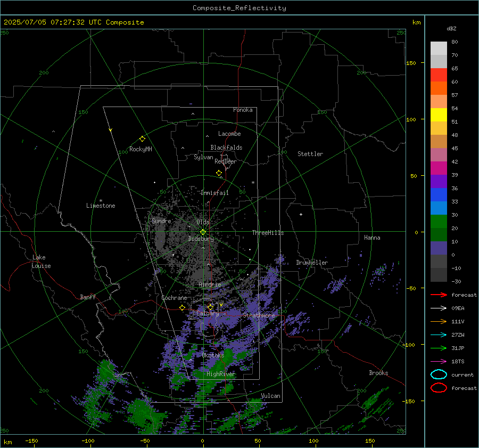
Task: Click the Composite_Reflectivity title
Action: (240, 8)
